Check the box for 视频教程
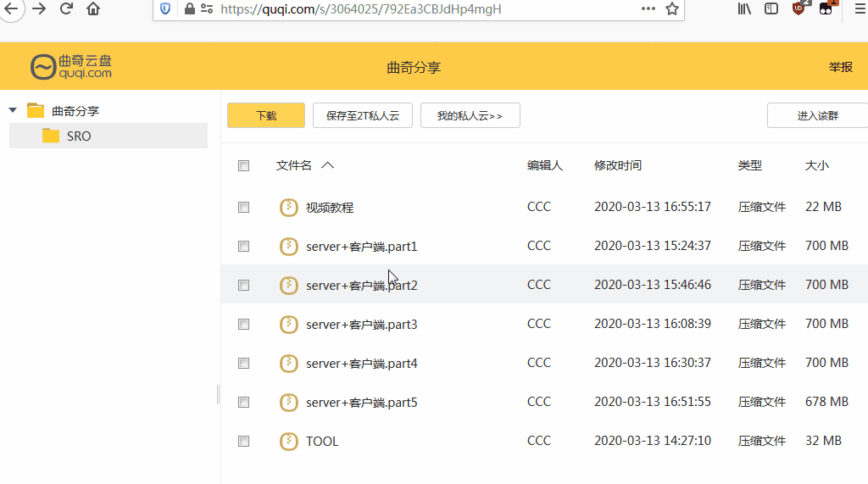This screenshot has width=868, height=484. point(243,207)
